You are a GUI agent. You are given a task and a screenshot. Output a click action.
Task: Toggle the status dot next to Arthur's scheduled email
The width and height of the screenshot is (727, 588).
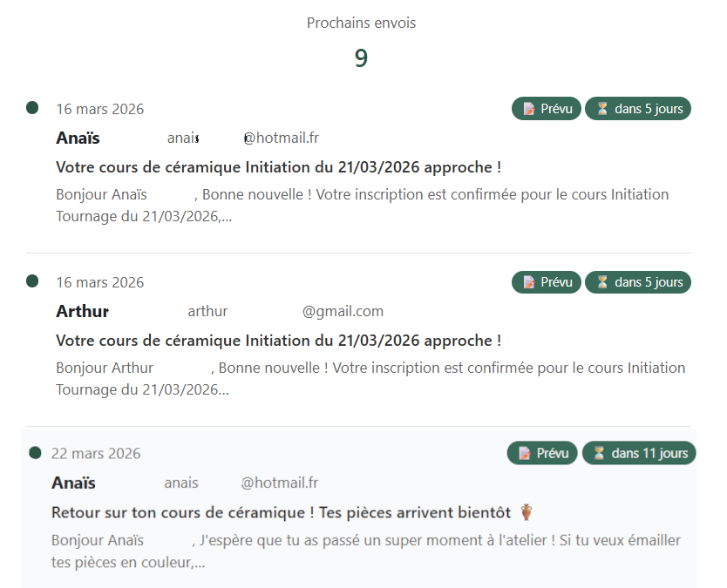pos(32,280)
